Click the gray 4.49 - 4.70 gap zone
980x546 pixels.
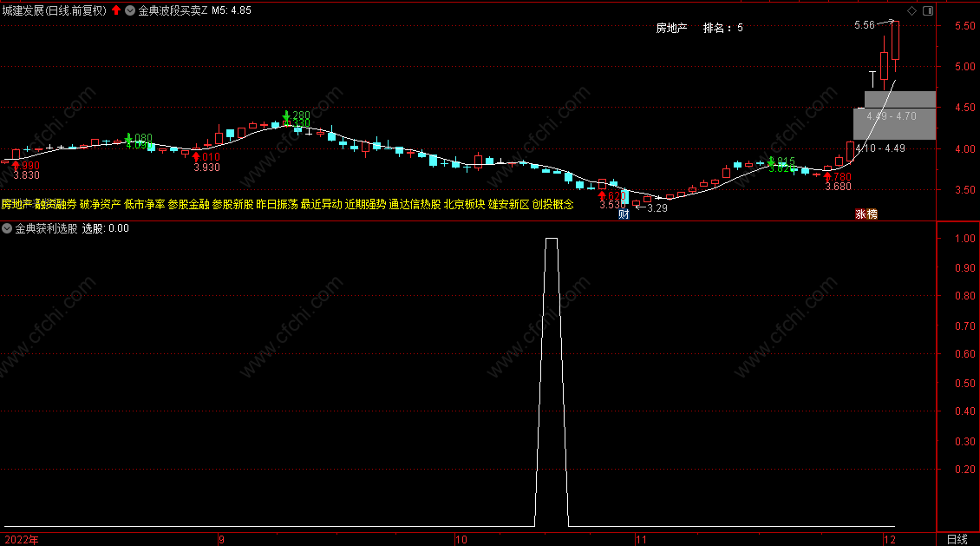[900, 100]
